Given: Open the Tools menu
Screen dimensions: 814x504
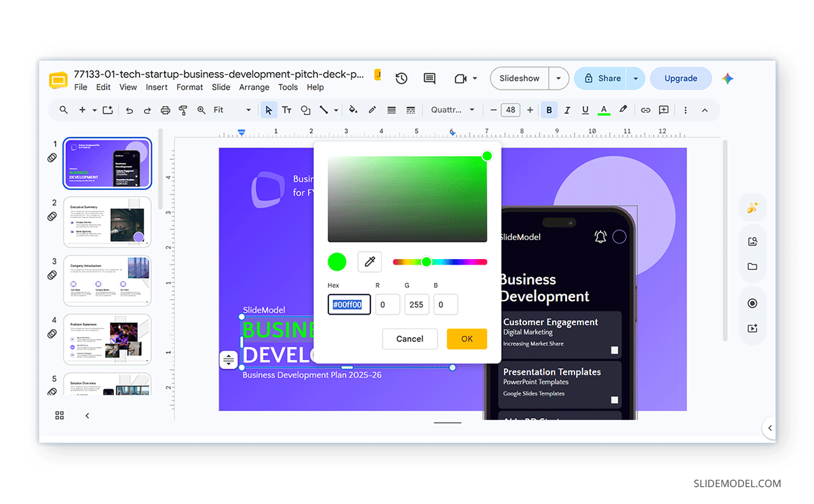Looking at the screenshot, I should click(288, 87).
